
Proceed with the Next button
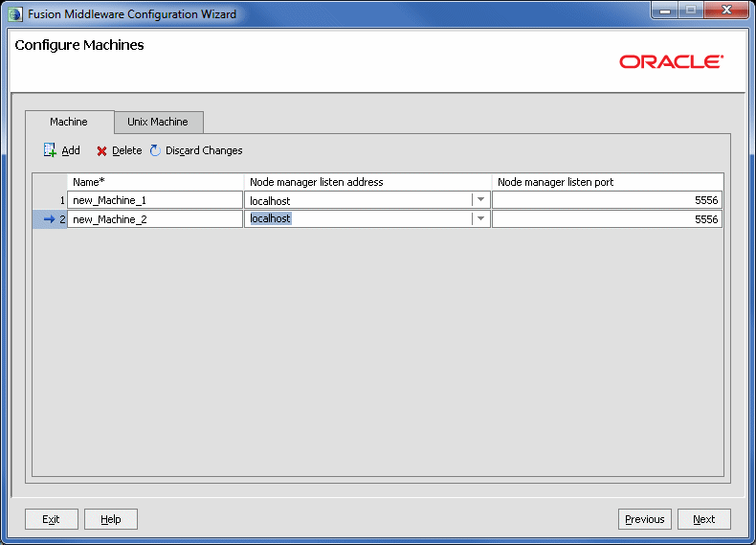[x=704, y=519]
